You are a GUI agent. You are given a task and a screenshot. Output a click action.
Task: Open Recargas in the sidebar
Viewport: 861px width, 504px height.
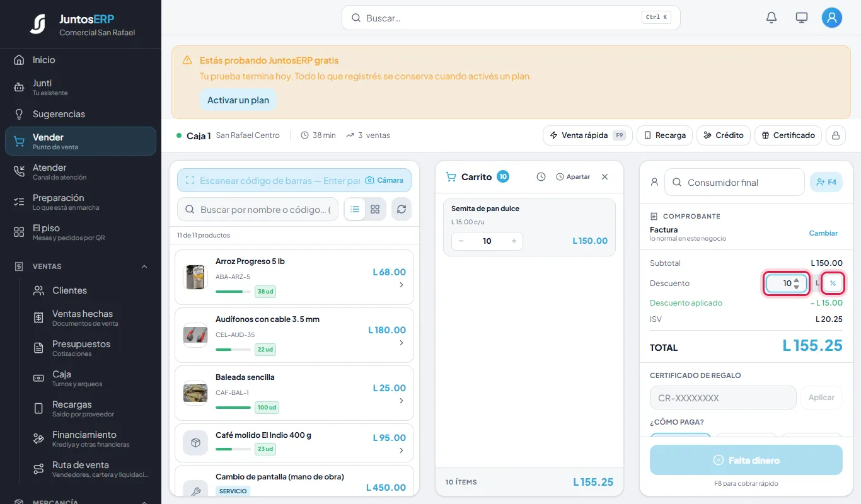[90, 408]
